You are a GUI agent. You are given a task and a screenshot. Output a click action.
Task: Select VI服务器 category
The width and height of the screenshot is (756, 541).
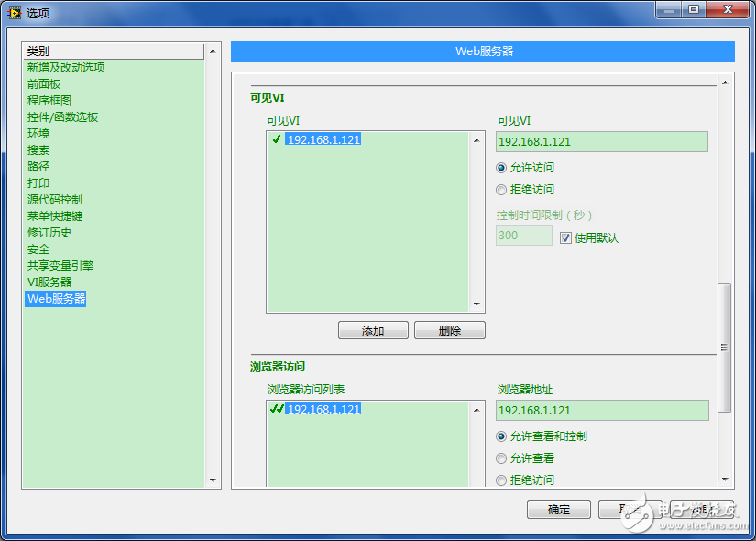coord(49,282)
